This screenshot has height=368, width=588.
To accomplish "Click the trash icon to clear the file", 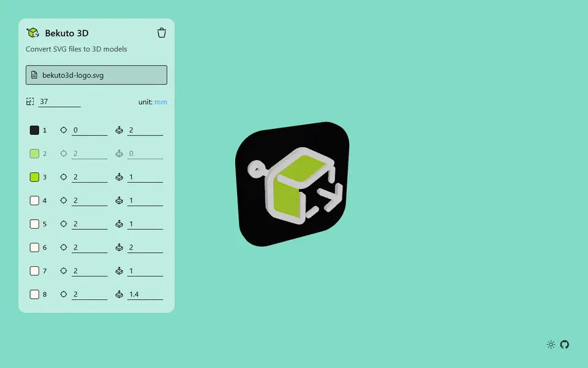I will click(x=162, y=33).
